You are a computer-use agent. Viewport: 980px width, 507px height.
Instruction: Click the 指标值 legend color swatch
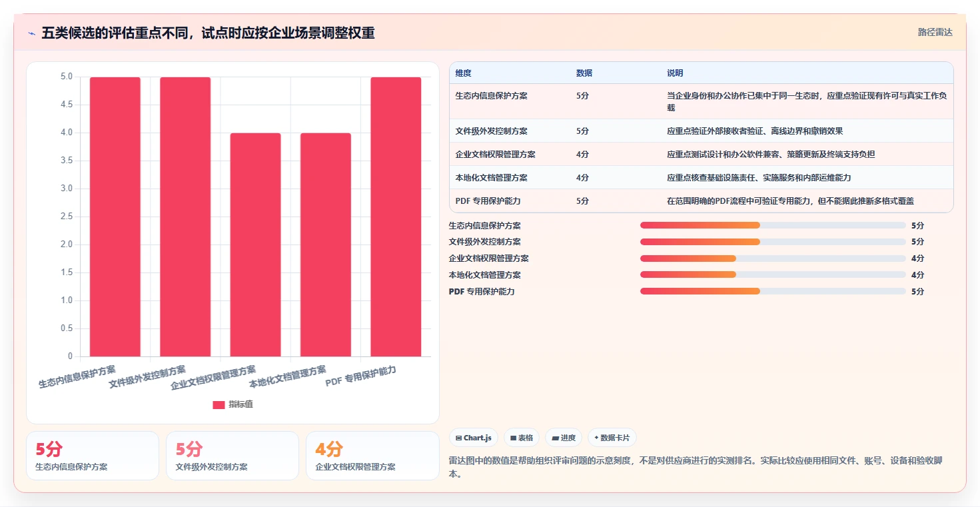point(219,404)
